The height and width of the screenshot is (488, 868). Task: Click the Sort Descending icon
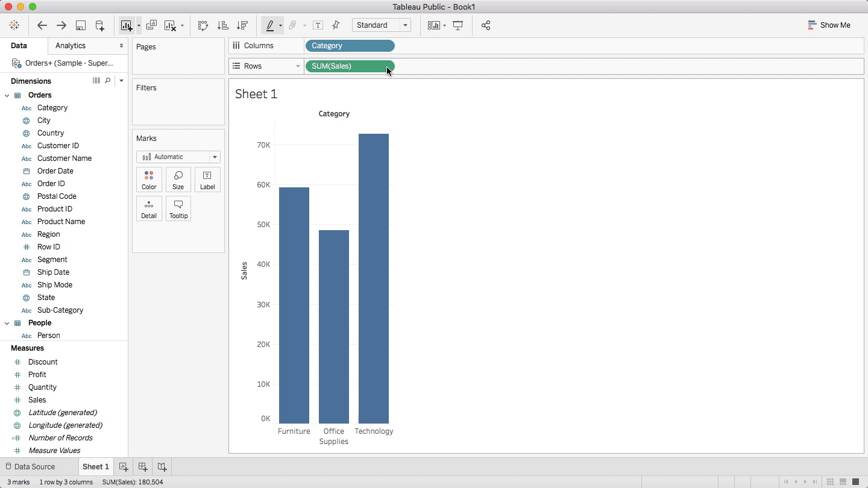click(242, 25)
